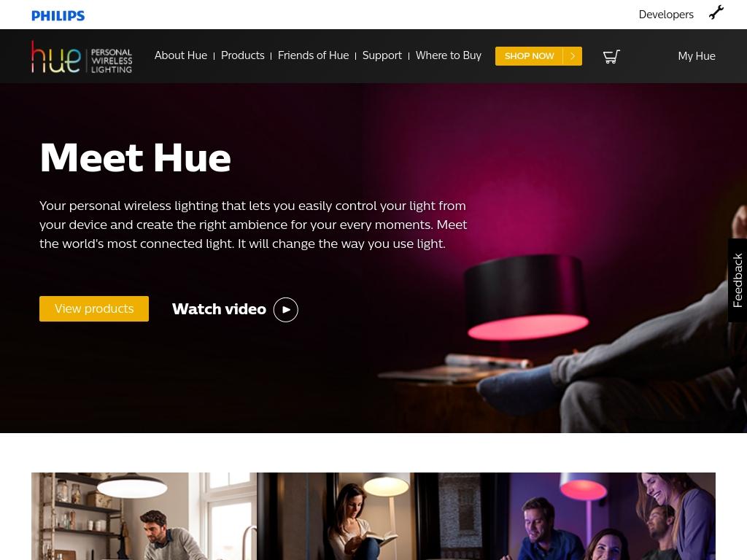Open the vertical Feedback tab
This screenshot has width=747, height=560.
tap(738, 281)
